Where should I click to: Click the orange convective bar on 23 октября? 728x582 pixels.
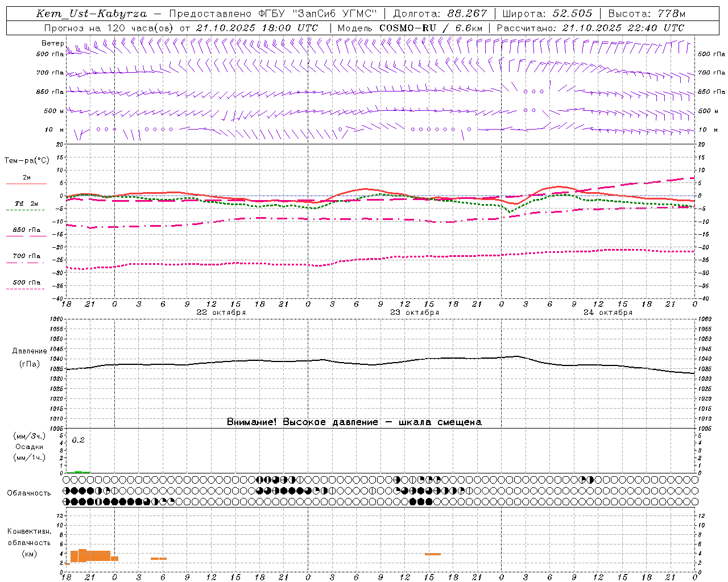pos(433,554)
